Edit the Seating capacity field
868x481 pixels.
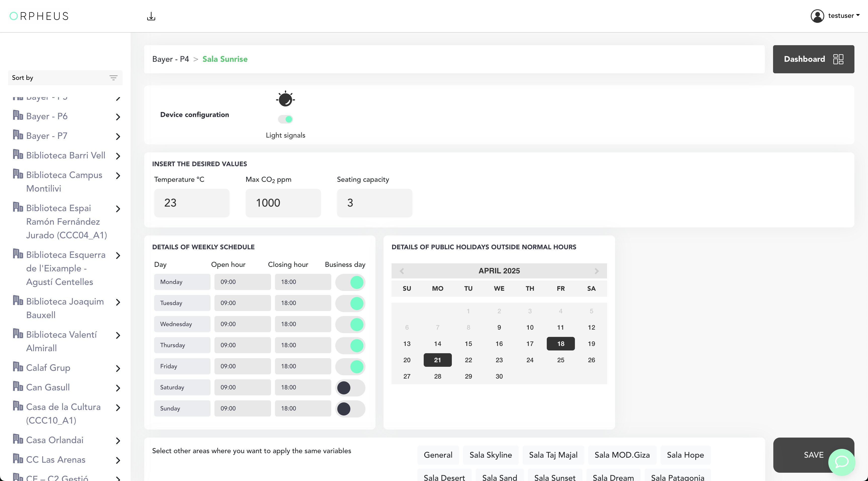pyautogui.click(x=374, y=203)
